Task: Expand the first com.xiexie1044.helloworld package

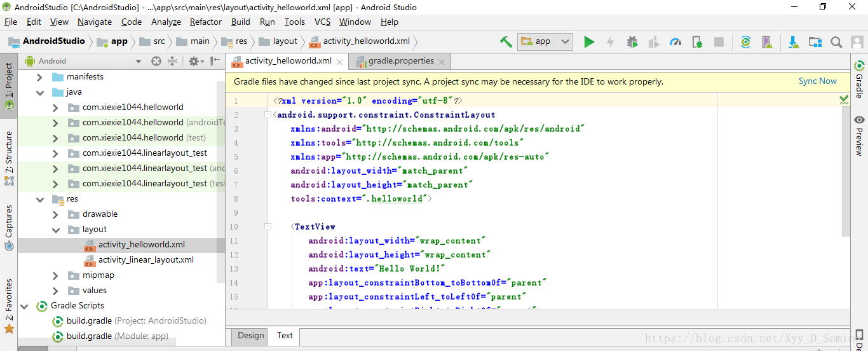Action: pos(55,107)
